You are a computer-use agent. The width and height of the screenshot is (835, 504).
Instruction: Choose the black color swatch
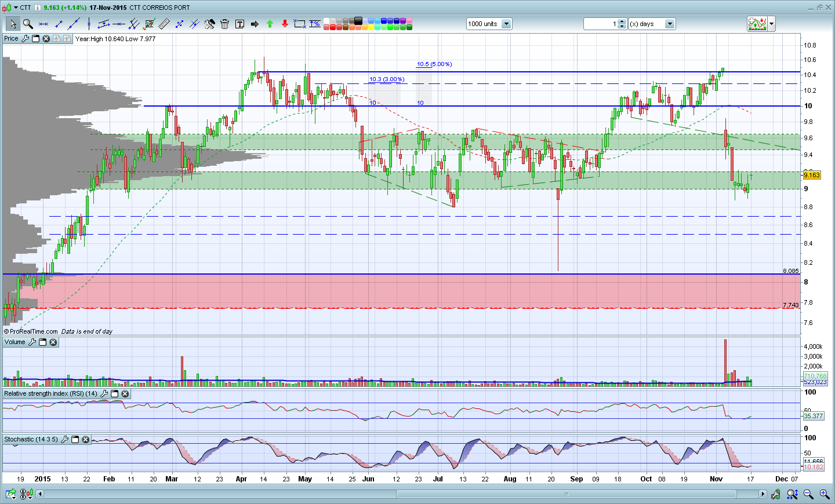pyautogui.click(x=358, y=21)
